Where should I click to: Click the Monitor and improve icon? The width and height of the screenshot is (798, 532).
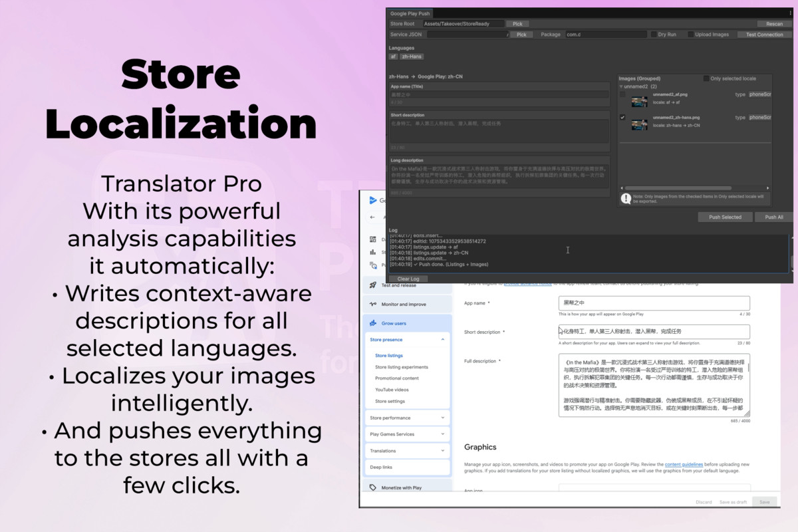(x=372, y=304)
